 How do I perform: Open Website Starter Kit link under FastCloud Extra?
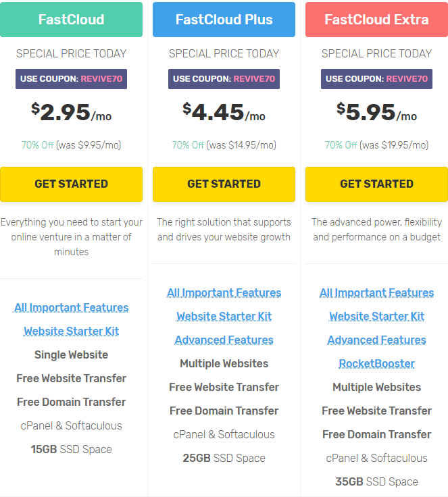[376, 316]
